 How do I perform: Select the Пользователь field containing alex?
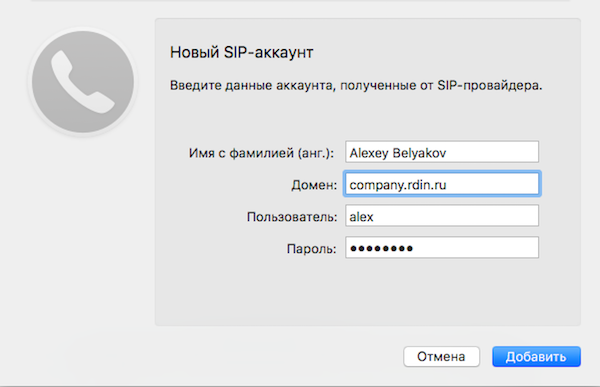(442, 216)
